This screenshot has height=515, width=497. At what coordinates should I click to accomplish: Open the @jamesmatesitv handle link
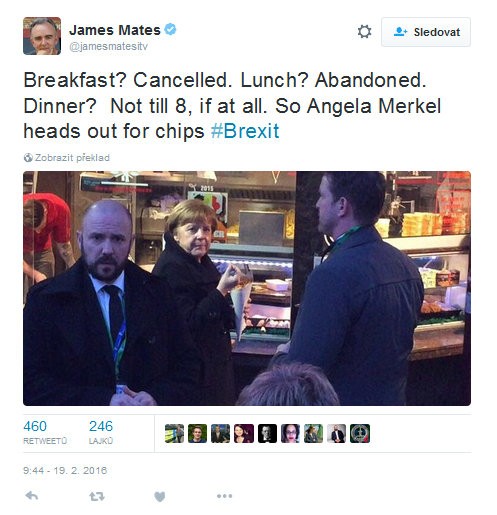coord(108,46)
